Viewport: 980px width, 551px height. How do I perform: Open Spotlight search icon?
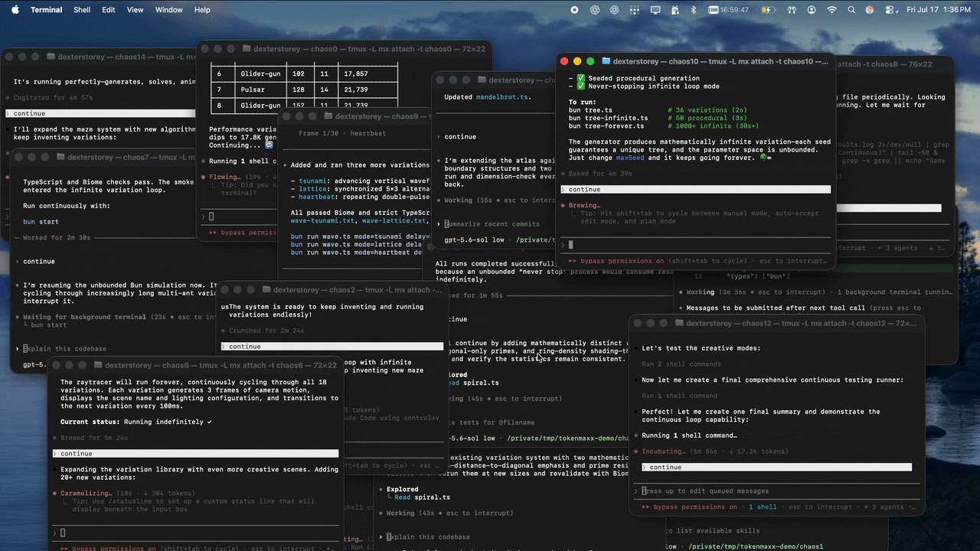[x=852, y=10]
